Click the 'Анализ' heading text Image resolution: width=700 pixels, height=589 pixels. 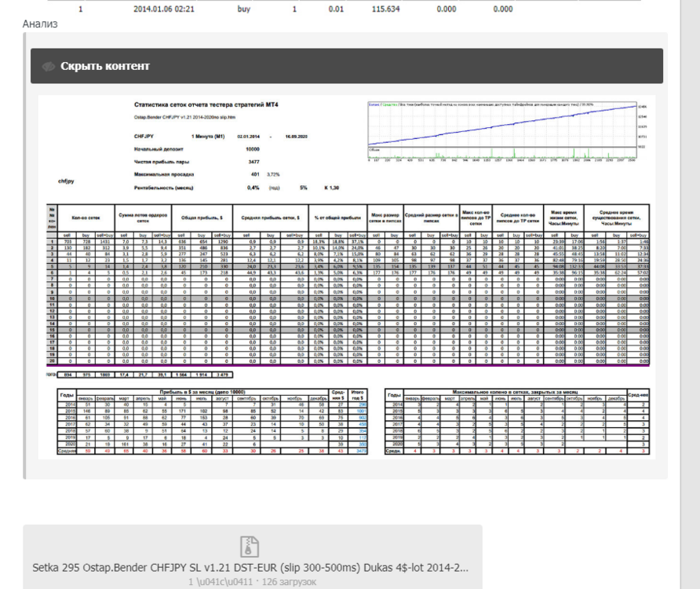coord(40,24)
